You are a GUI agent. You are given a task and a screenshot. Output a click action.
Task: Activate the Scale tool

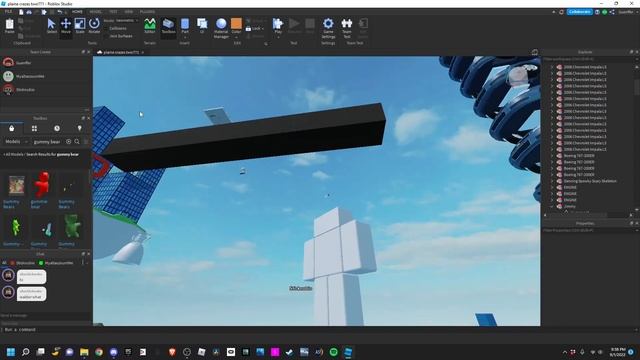click(x=80, y=26)
